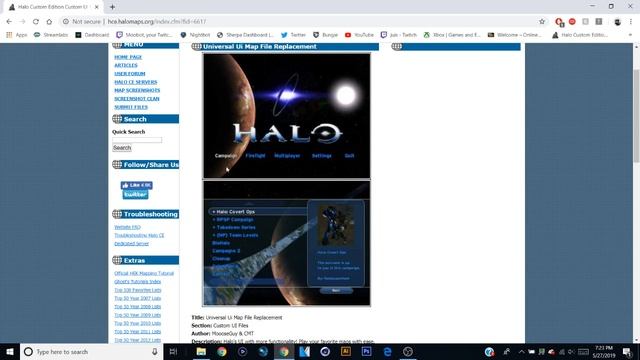
Task: Open the Twitch bookmark
Action: tap(398, 35)
